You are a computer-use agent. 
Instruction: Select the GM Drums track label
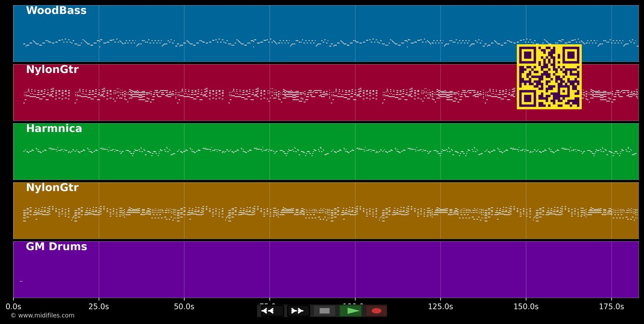tap(56, 247)
